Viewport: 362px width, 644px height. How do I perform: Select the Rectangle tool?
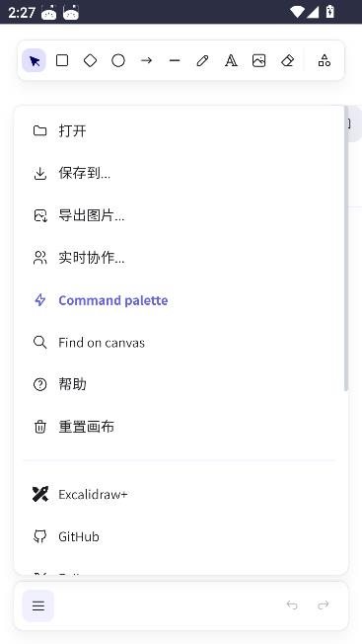pos(62,61)
